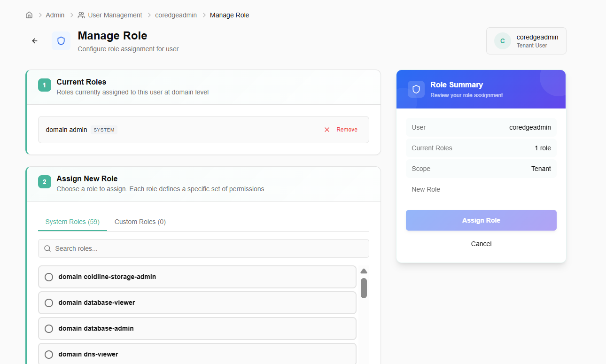Click the coredgeadmin avatar circle
This screenshot has width=606, height=364.
pyautogui.click(x=502, y=41)
